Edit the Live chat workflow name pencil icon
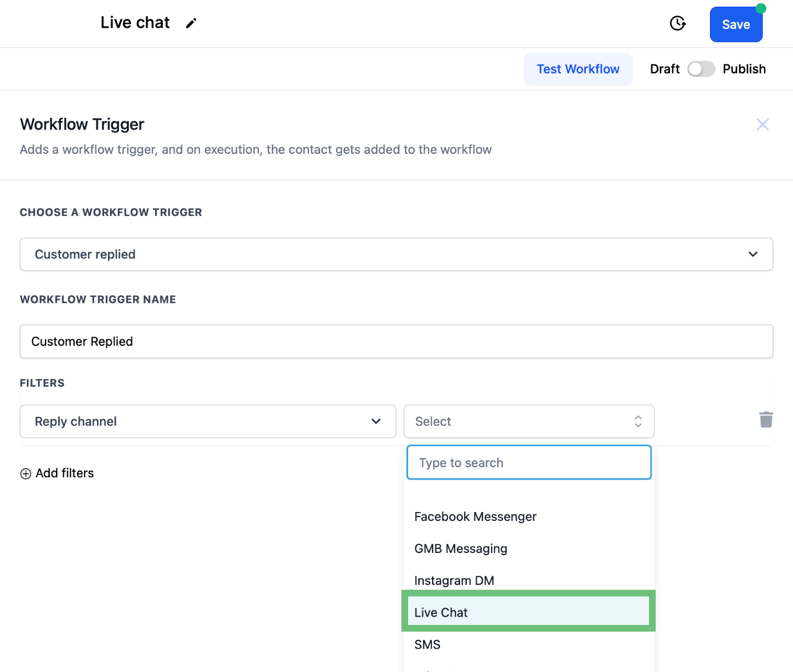Viewport: 793px width, 672px height. [x=191, y=23]
